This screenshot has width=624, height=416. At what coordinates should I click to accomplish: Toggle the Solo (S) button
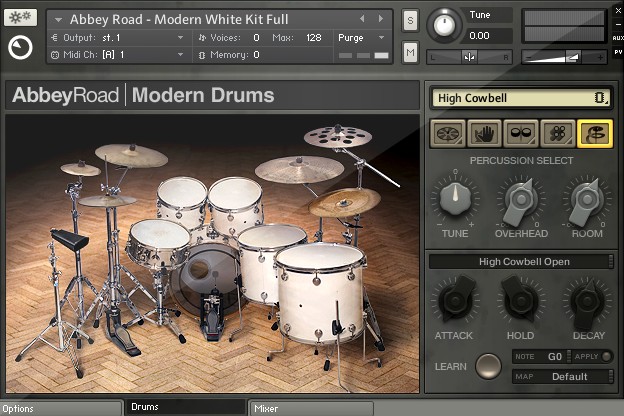click(410, 20)
